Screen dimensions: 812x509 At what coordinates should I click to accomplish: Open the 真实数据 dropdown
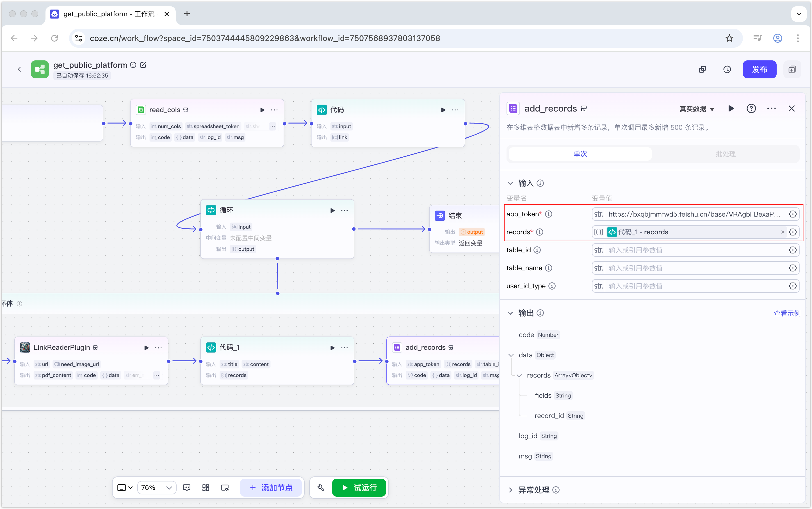coord(697,109)
